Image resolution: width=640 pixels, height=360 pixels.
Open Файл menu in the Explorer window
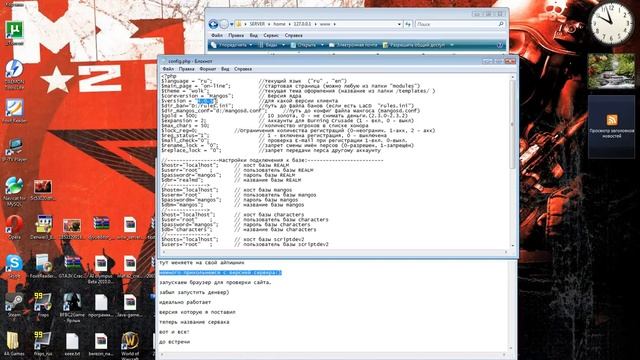217,36
